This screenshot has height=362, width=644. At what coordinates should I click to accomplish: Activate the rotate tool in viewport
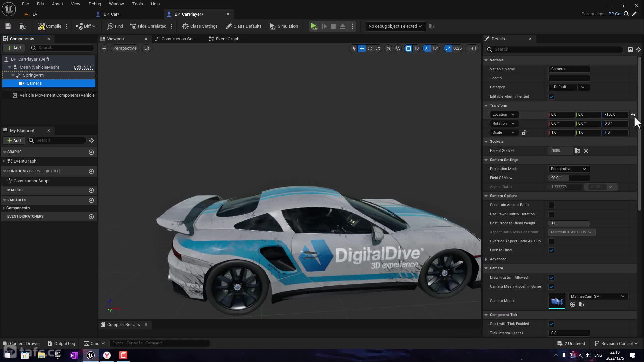[370, 48]
